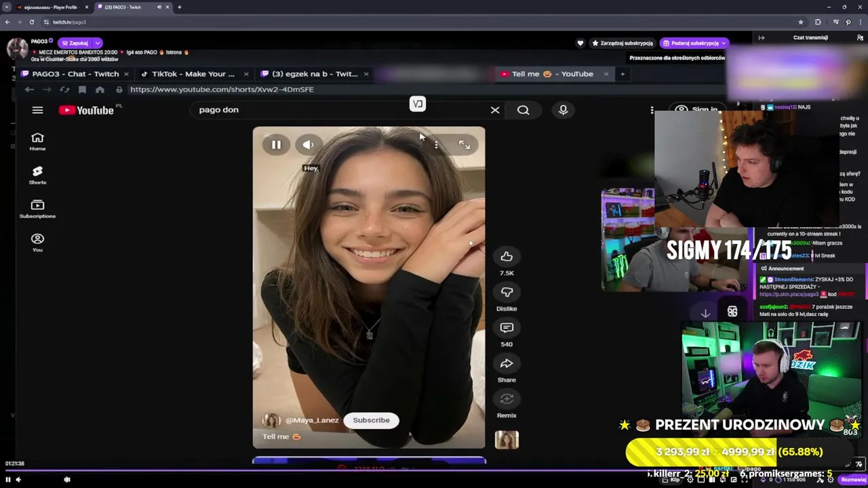Expand the Short to fullscreen

465,144
